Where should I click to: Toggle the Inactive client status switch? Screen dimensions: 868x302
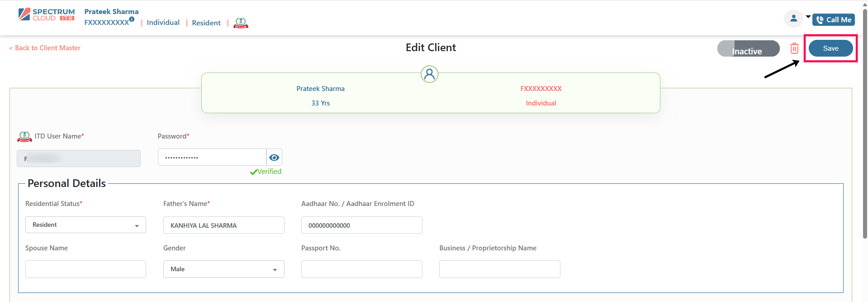point(748,49)
